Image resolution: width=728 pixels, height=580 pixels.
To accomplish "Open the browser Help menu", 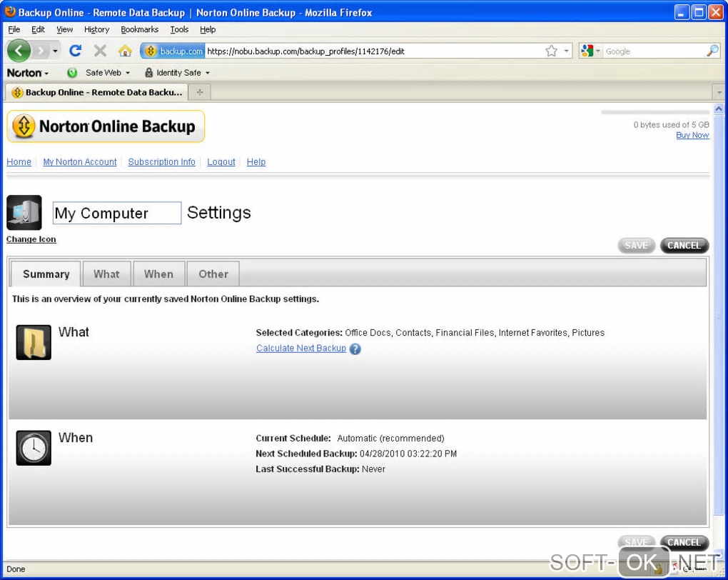I will pos(208,29).
